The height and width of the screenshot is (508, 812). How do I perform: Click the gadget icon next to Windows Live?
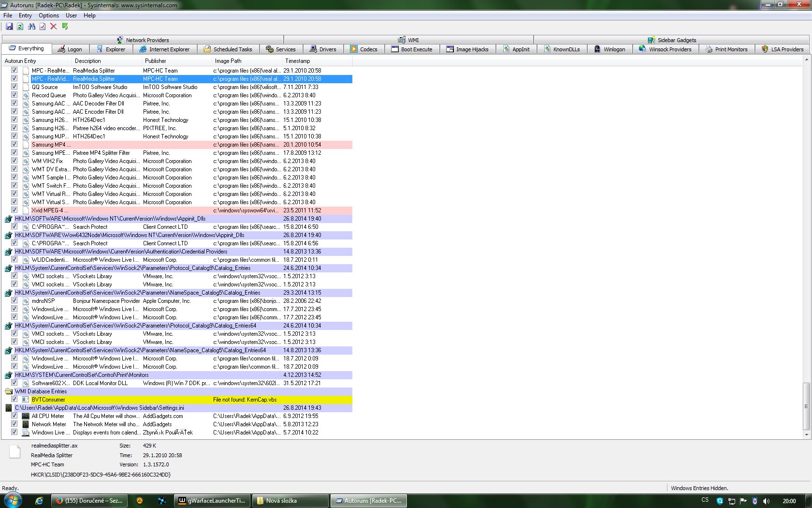point(26,433)
